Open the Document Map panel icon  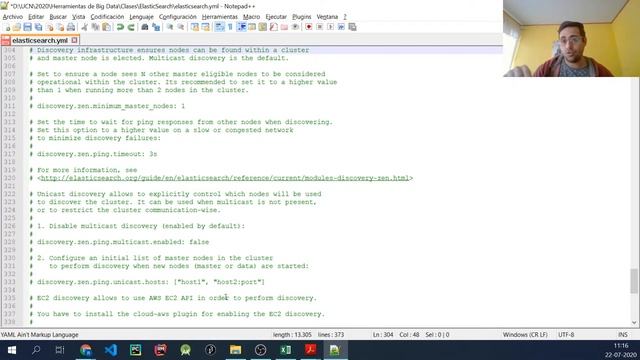(x=263, y=27)
